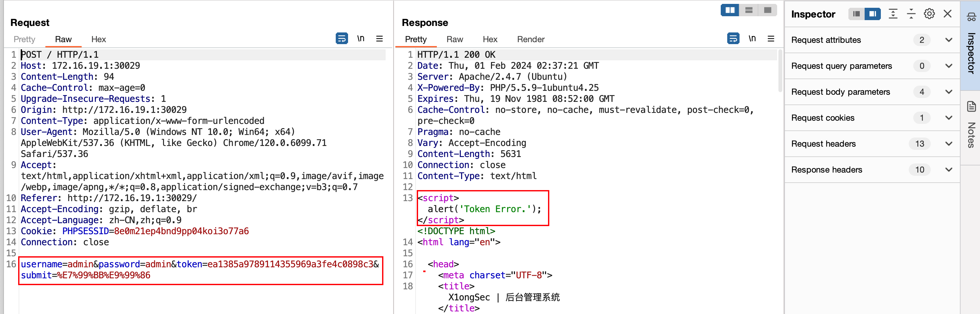Switch to side-by-side layout view
Screen dimensions: 980x314
[x=730, y=10]
